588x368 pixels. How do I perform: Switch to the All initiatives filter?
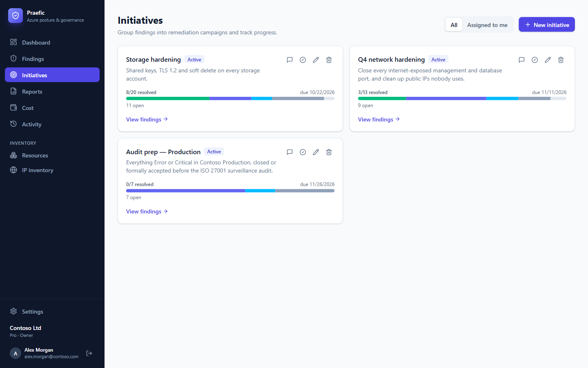pos(454,25)
